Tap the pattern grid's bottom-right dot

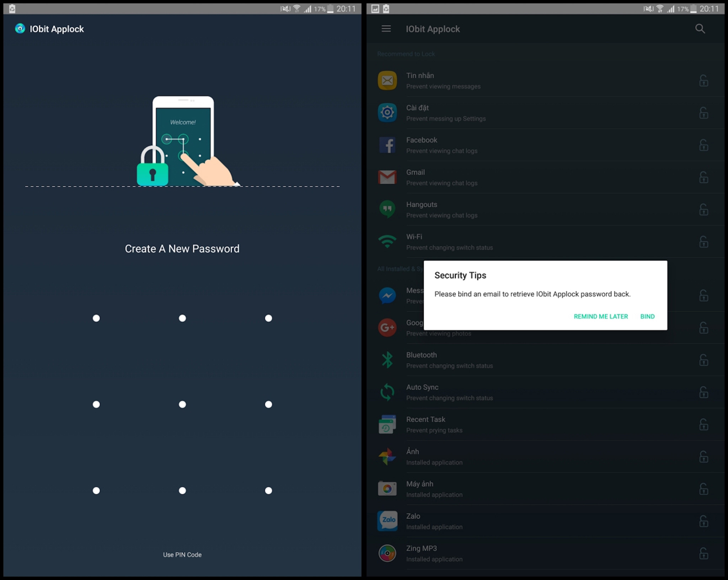click(x=268, y=491)
